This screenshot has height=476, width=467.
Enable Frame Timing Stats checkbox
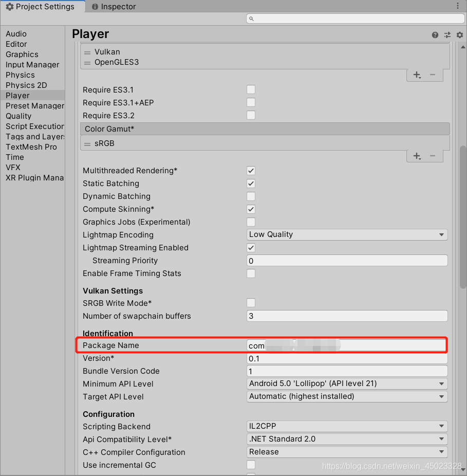pos(251,273)
